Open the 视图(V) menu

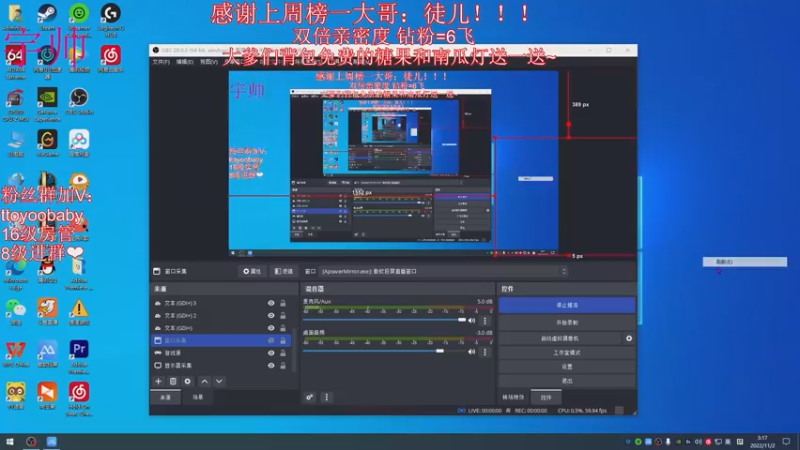209,62
